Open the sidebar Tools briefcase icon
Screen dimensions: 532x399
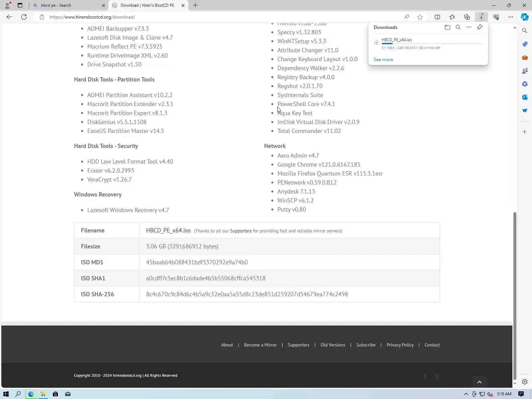click(525, 57)
